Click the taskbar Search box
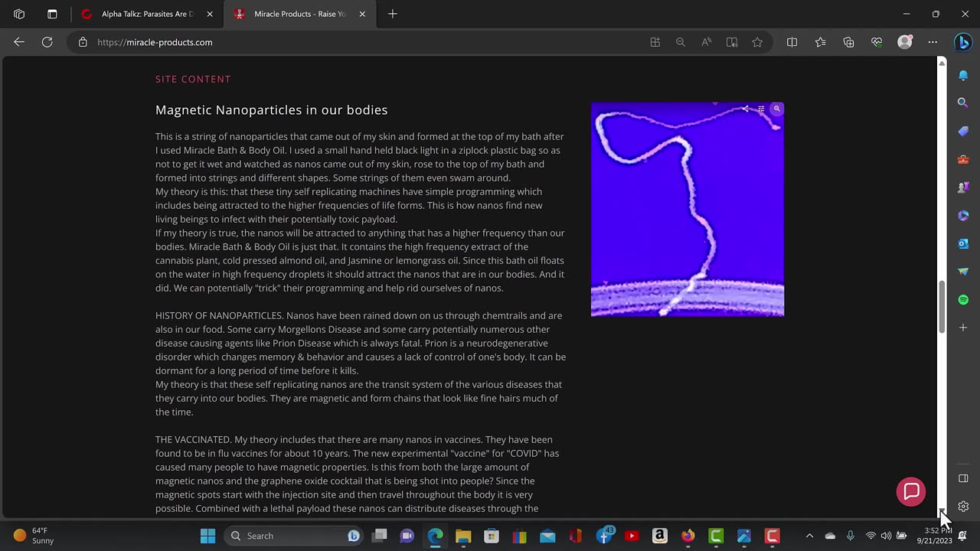 point(294,536)
